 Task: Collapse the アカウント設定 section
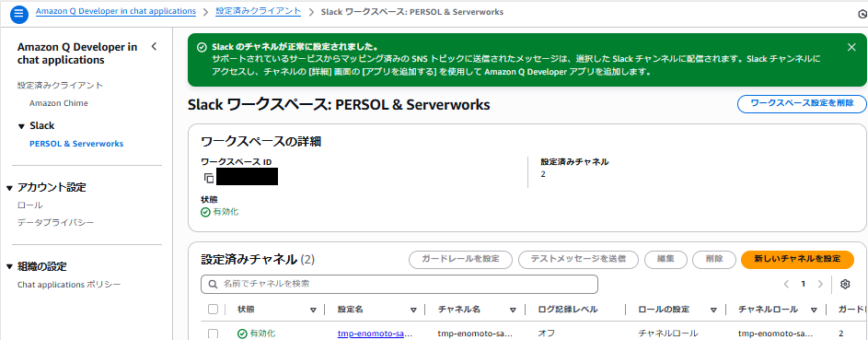pos(9,188)
